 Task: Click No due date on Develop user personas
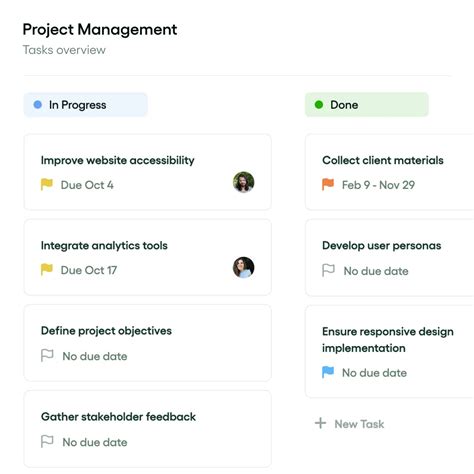coord(376,271)
